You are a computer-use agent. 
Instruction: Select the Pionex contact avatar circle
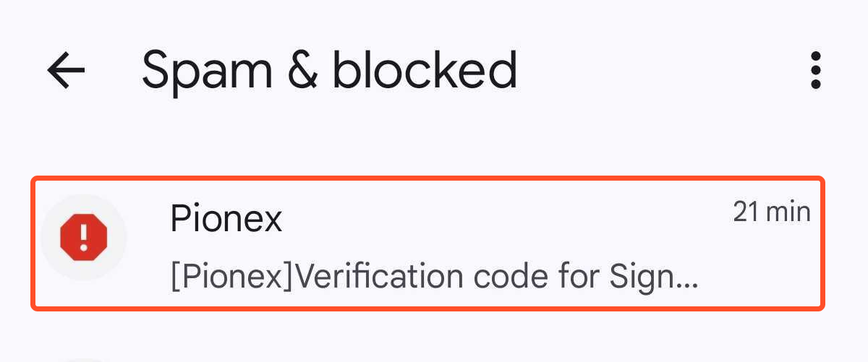pos(84,237)
